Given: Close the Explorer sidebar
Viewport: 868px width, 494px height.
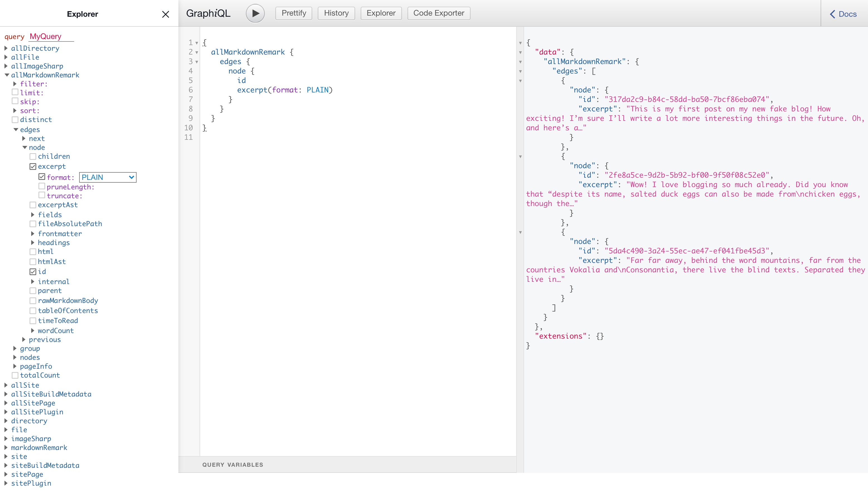Looking at the screenshot, I should tap(166, 13).
